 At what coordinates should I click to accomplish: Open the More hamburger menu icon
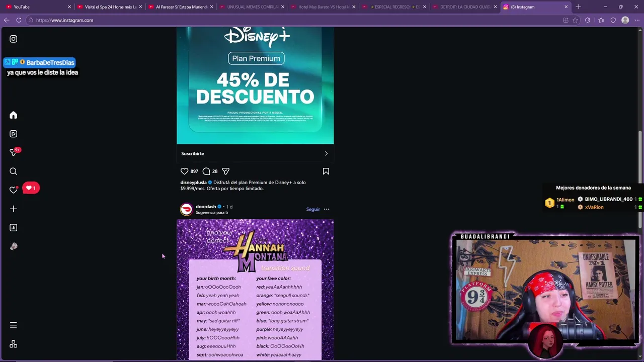14,325
